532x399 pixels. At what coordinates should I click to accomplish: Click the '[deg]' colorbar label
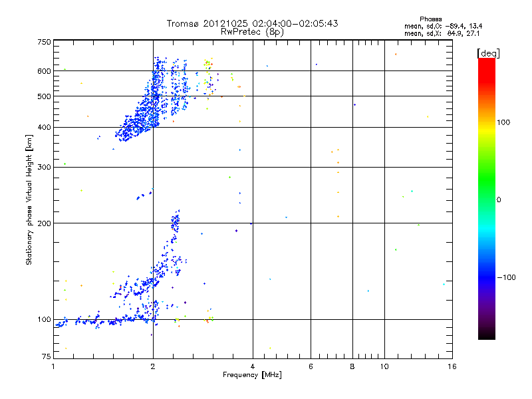(488, 53)
